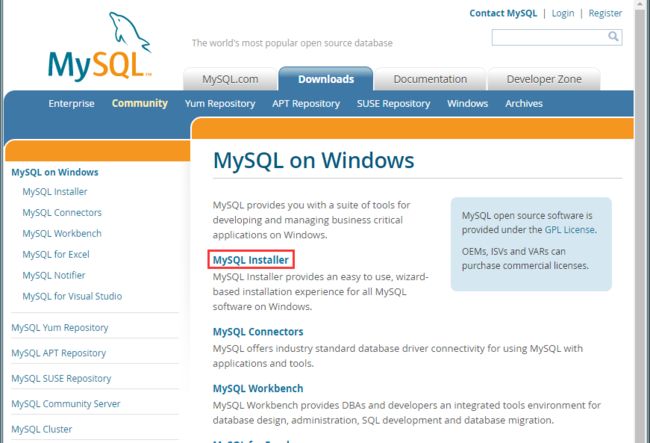This screenshot has height=443, width=650.
Task: Open Yum Repository in the menu bar
Action: pyautogui.click(x=220, y=104)
